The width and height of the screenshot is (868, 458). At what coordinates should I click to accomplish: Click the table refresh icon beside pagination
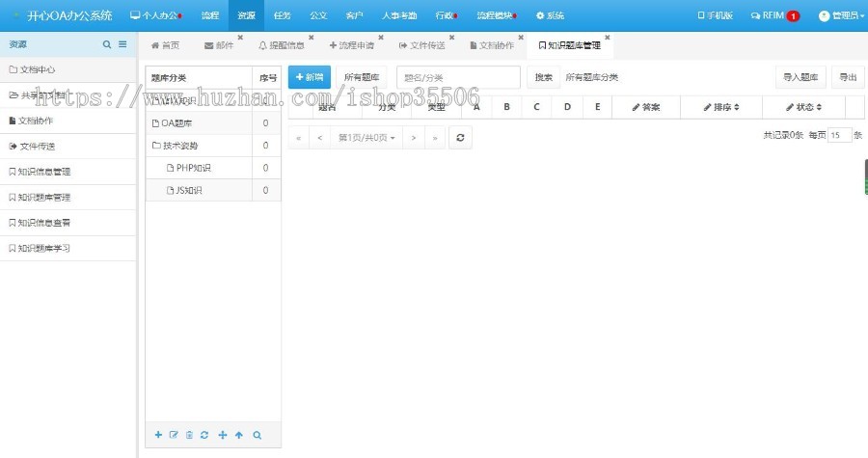click(460, 137)
